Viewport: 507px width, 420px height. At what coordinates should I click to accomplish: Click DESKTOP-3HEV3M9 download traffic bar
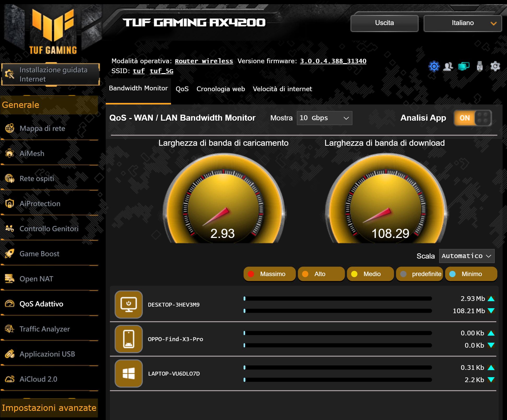click(x=338, y=311)
